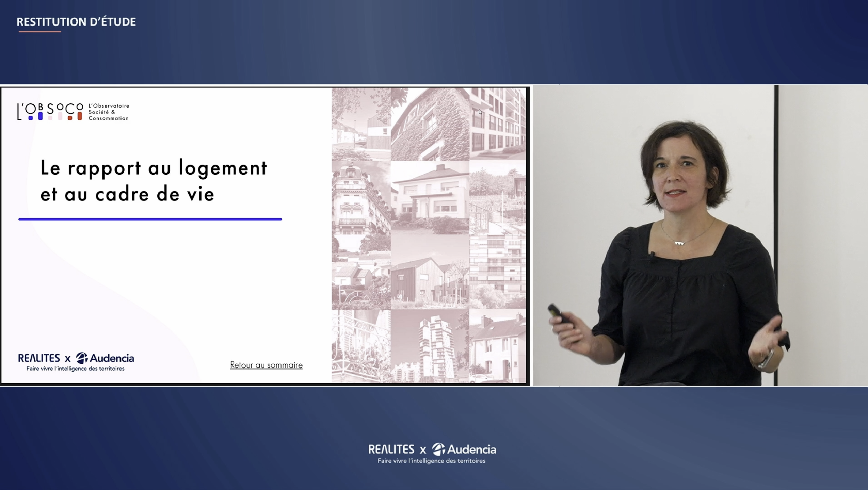Click the "RESTITUTION D'ÉTUDE" header title
Viewport: 868px width, 490px height.
[76, 22]
